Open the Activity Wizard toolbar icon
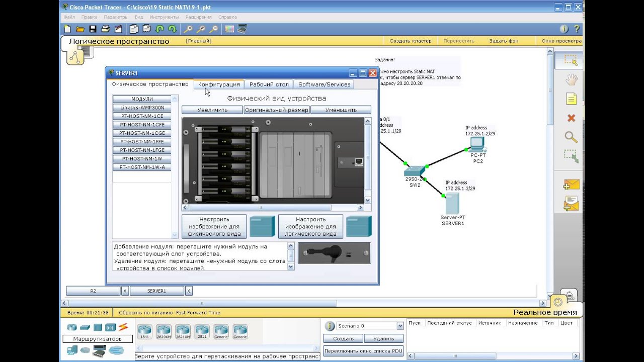Image resolution: width=644 pixels, height=362 pixels. 118,29
